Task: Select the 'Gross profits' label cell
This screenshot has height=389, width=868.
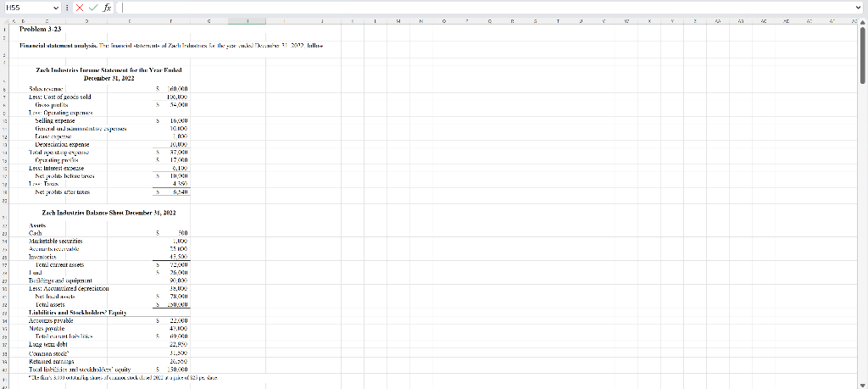Action: click(52, 104)
